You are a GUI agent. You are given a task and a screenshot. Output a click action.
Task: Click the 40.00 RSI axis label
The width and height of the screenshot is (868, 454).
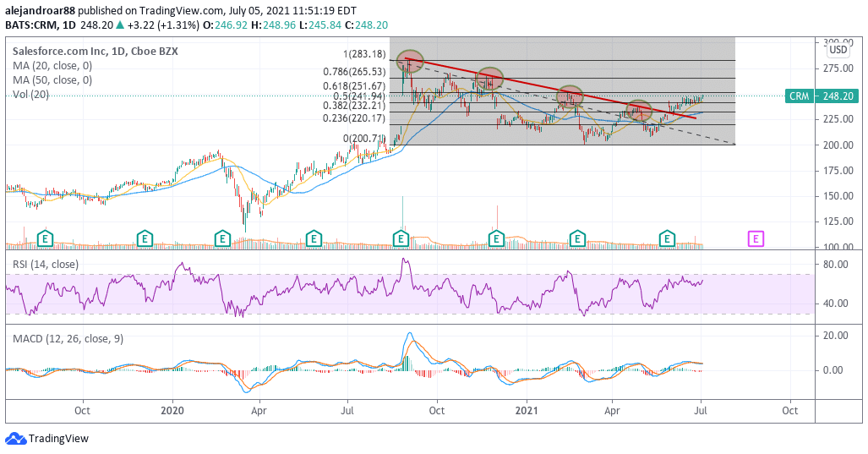coord(836,304)
